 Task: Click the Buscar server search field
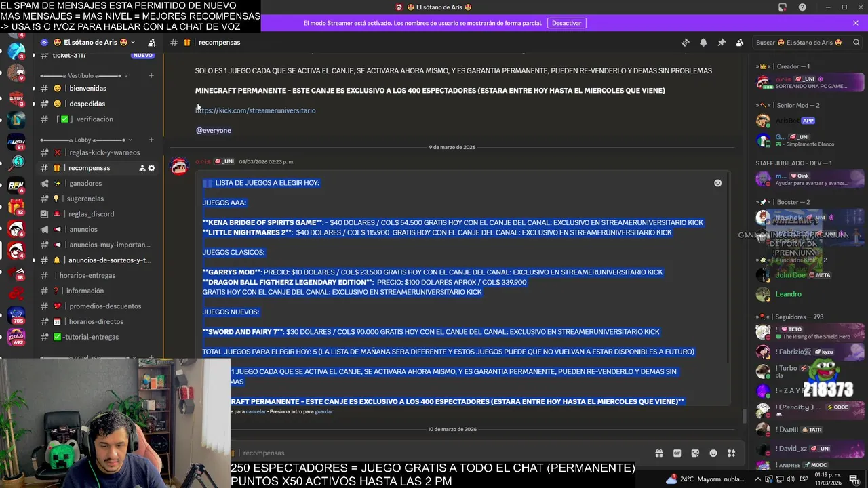pos(807,42)
